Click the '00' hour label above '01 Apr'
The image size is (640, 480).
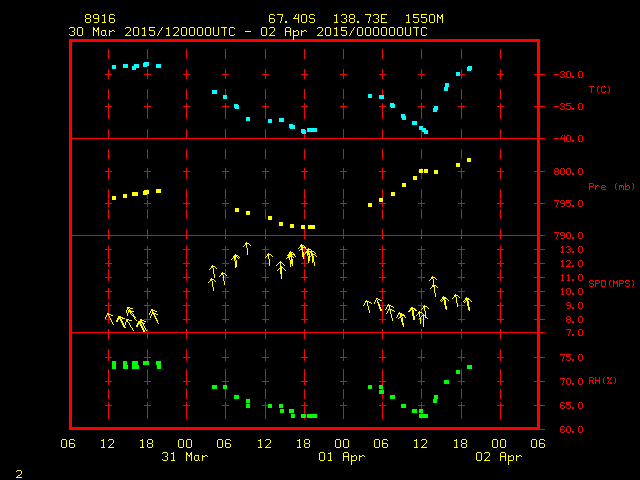coord(342,444)
